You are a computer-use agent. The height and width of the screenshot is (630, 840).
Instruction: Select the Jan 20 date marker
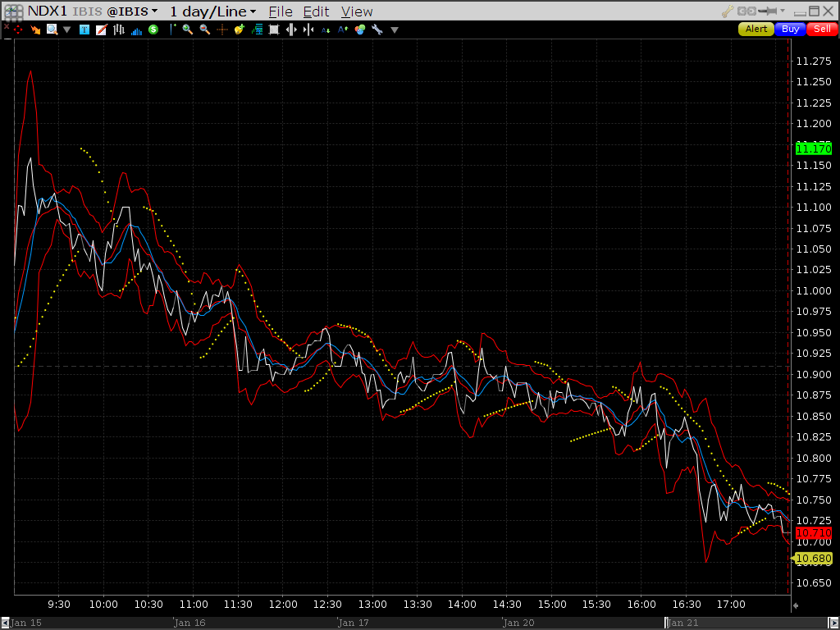518,623
